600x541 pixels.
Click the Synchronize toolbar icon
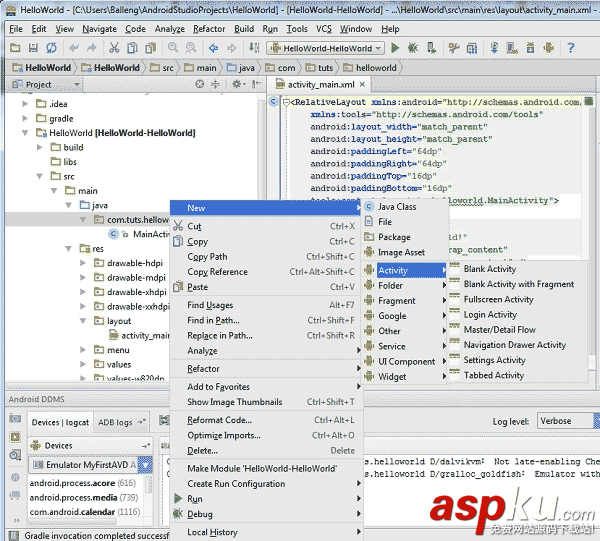click(51, 48)
